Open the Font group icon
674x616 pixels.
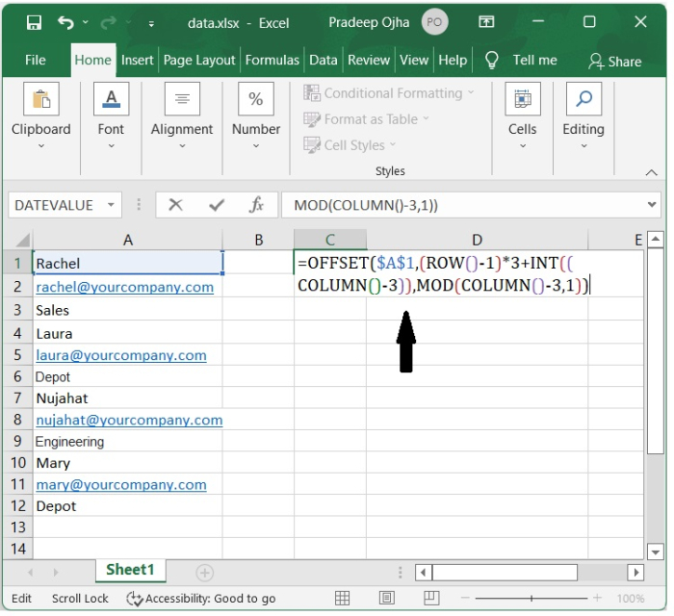pyautogui.click(x=111, y=99)
